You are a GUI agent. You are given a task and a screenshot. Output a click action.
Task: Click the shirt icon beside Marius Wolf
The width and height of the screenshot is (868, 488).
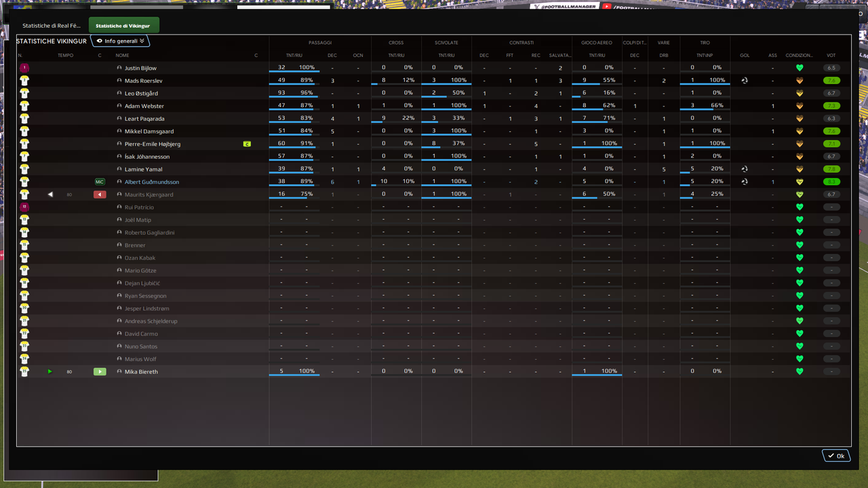24,359
